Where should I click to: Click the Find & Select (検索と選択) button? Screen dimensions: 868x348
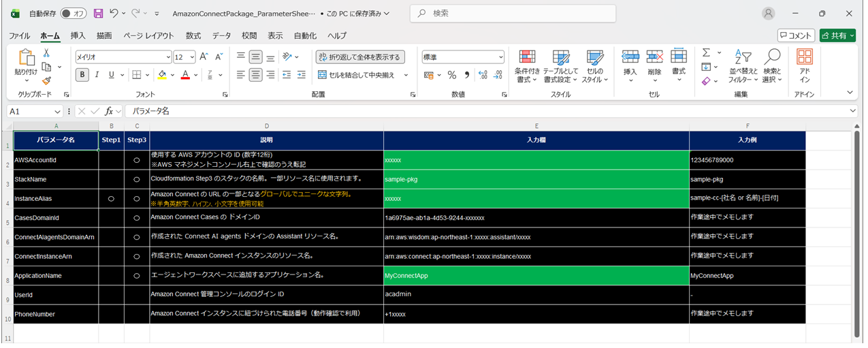773,66
